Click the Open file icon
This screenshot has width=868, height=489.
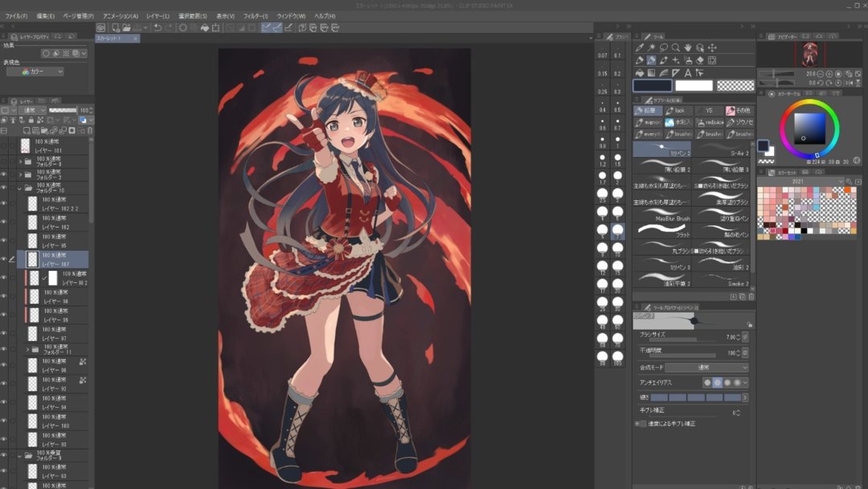click(x=127, y=27)
